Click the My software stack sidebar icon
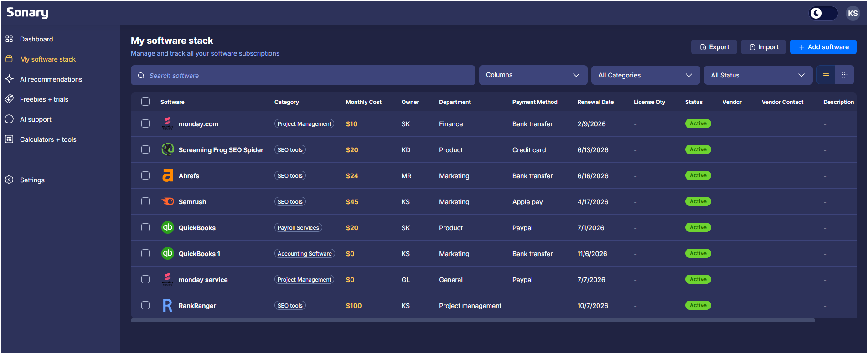Screen dimensions: 868x354 point(9,59)
